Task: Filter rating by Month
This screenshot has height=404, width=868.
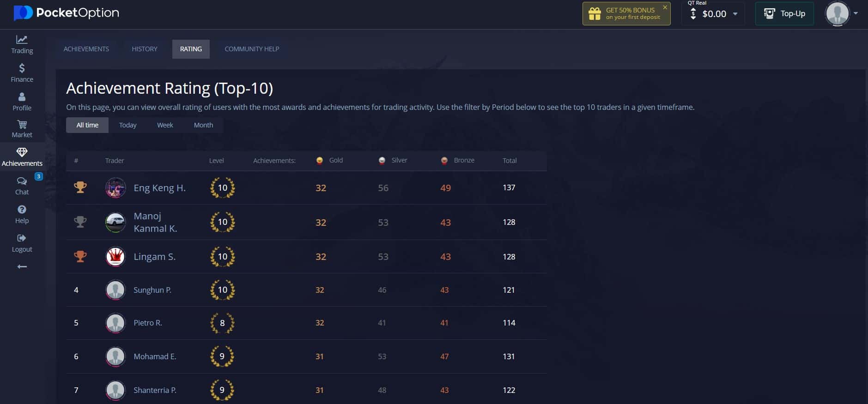Action: point(203,125)
